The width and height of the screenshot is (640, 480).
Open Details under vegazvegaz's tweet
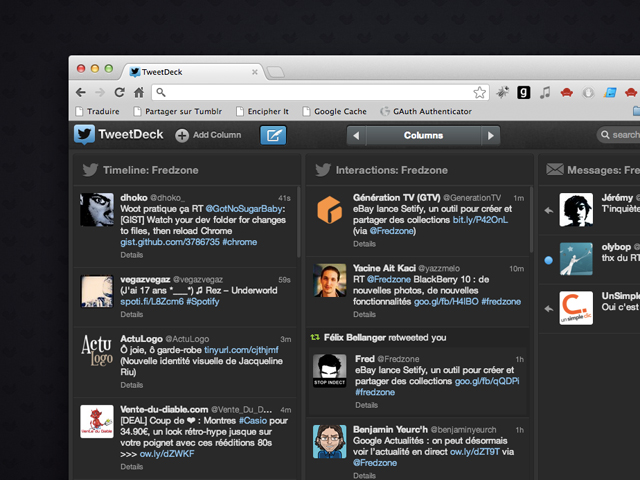(131, 315)
